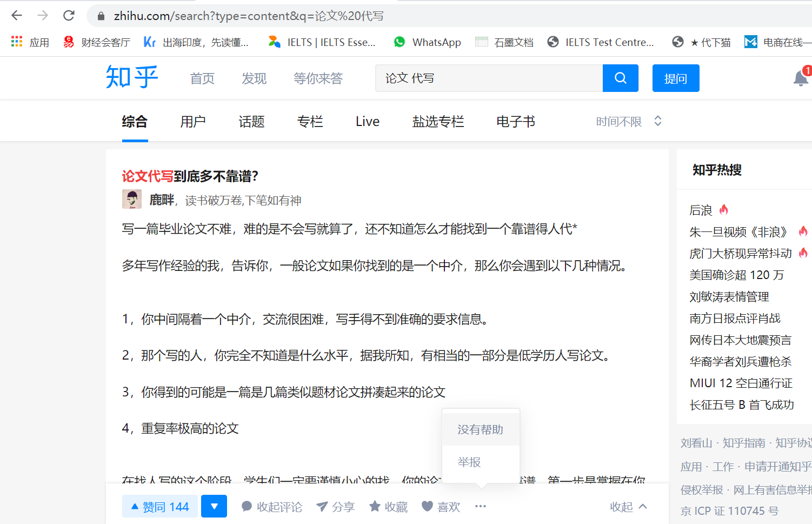812x524 pixels.
Task: Click the 分享 share icon
Action: click(x=324, y=507)
